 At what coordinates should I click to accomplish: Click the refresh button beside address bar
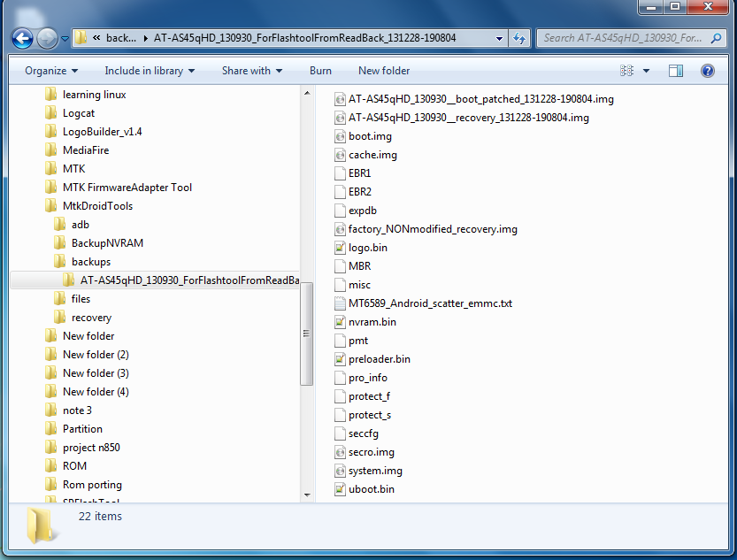click(520, 38)
